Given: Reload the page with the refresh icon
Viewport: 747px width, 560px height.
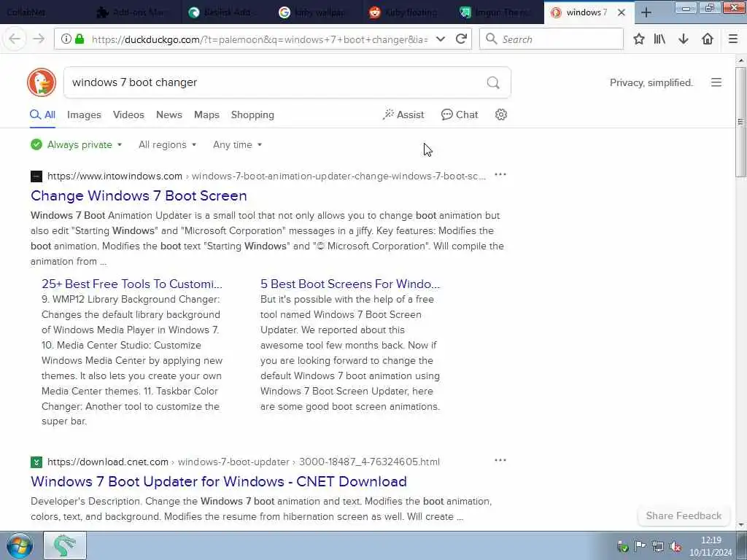Looking at the screenshot, I should (x=461, y=39).
